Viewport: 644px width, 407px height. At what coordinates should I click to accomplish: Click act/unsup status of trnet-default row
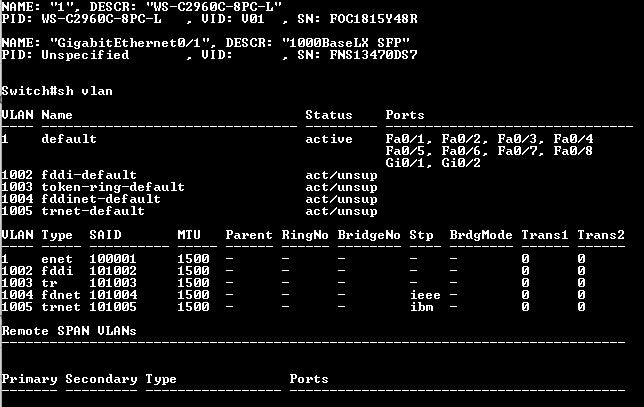coord(341,211)
